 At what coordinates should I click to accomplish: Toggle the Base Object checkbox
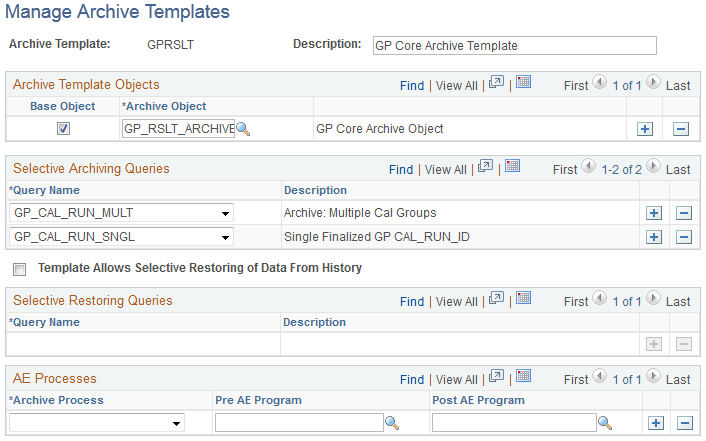tap(64, 129)
